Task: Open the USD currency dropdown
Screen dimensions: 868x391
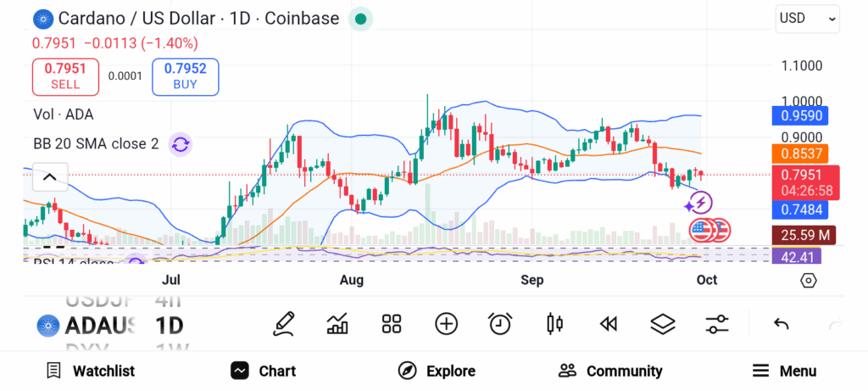Action: 807,19
